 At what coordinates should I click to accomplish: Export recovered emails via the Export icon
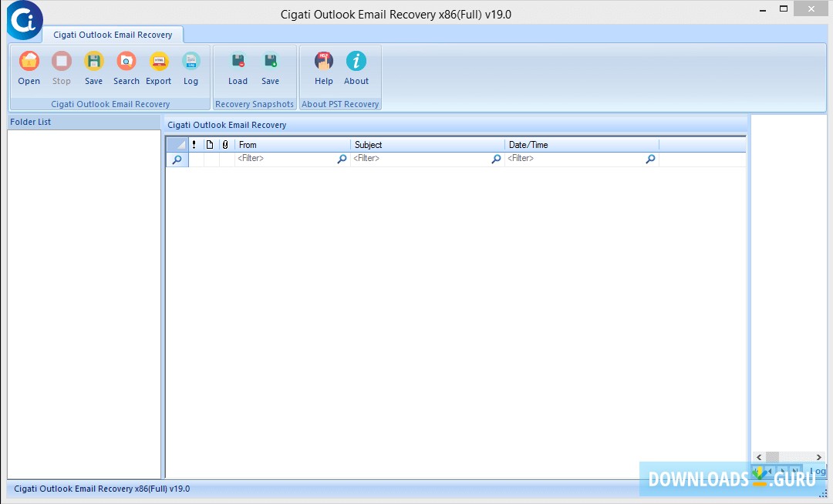click(x=158, y=68)
